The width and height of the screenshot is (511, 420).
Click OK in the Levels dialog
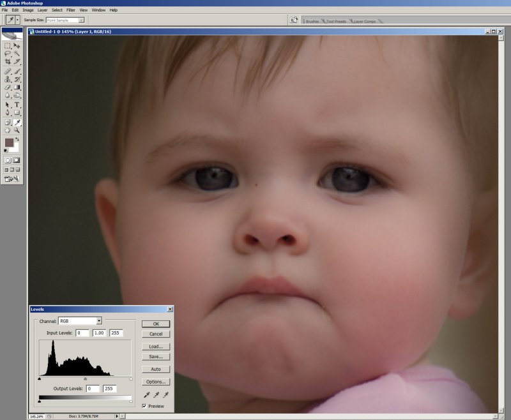pos(156,324)
